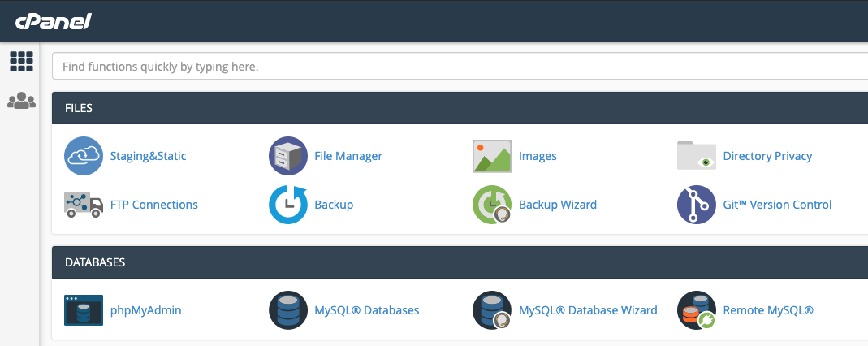Viewport: 868px width, 346px height.
Task: Open the home grid icon in sidebar
Action: [22, 62]
